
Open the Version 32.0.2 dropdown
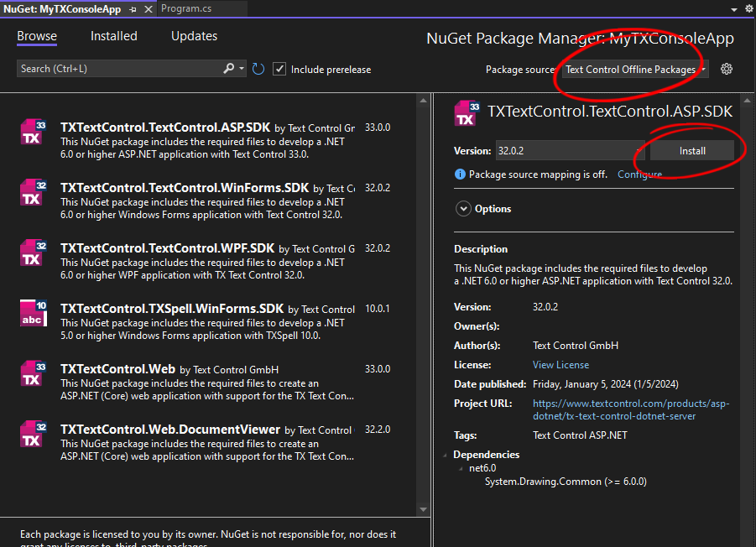point(571,151)
